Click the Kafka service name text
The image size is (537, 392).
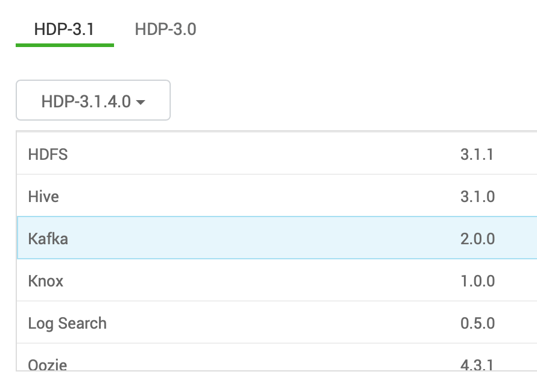point(48,239)
